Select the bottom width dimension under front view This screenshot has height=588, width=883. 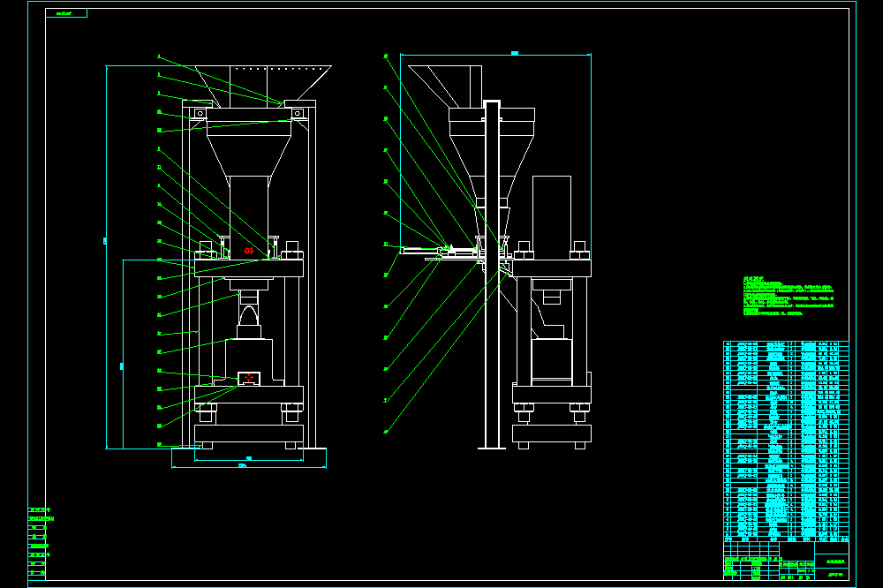tap(249, 466)
